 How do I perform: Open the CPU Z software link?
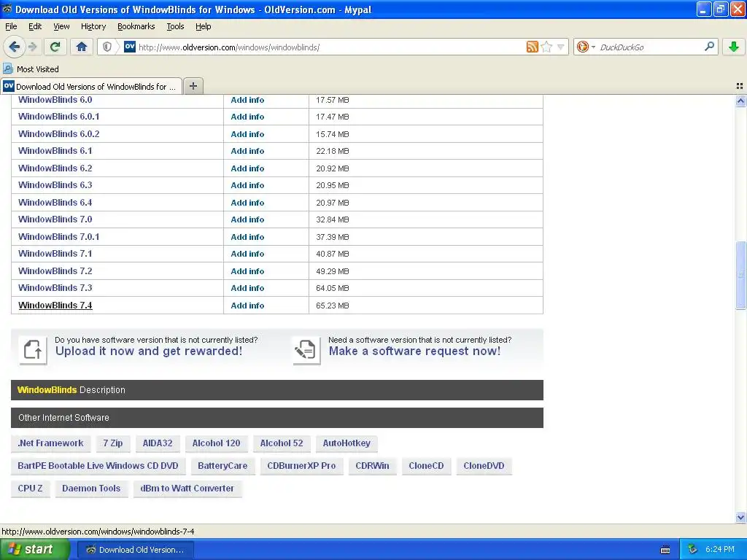click(x=30, y=489)
